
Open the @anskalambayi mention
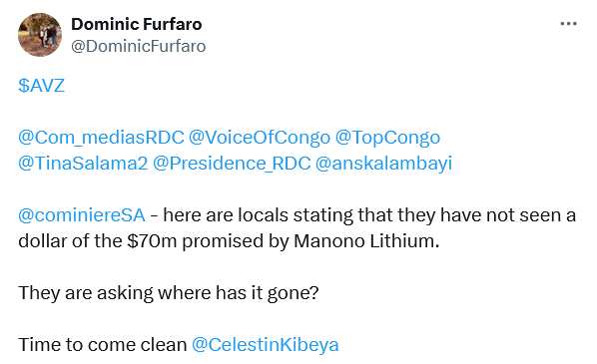tap(383, 164)
